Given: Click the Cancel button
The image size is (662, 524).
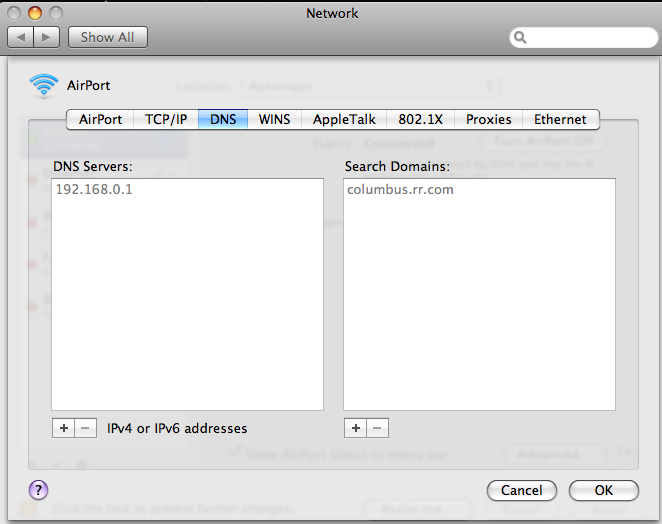Looking at the screenshot, I should (522, 490).
